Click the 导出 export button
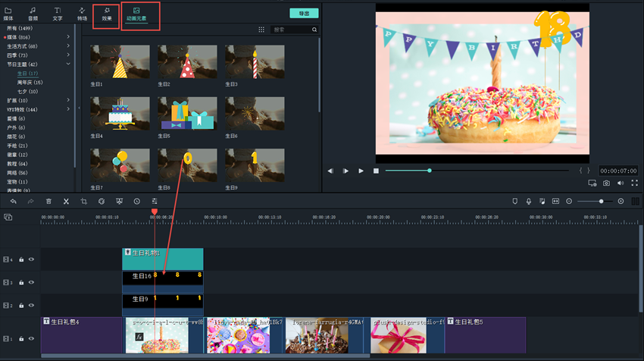Screen dimensions: 644x361 pos(304,14)
